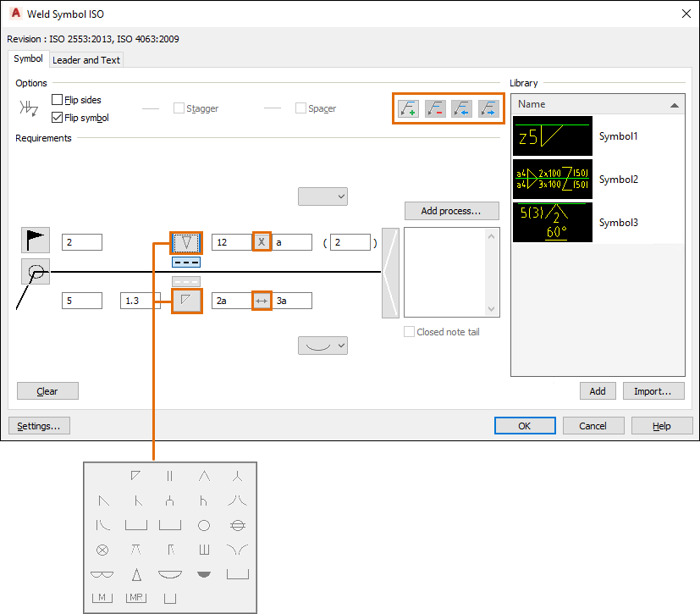This screenshot has height=614, width=700.
Task: Pick the circle with X symbol in palette
Action: [x=102, y=550]
